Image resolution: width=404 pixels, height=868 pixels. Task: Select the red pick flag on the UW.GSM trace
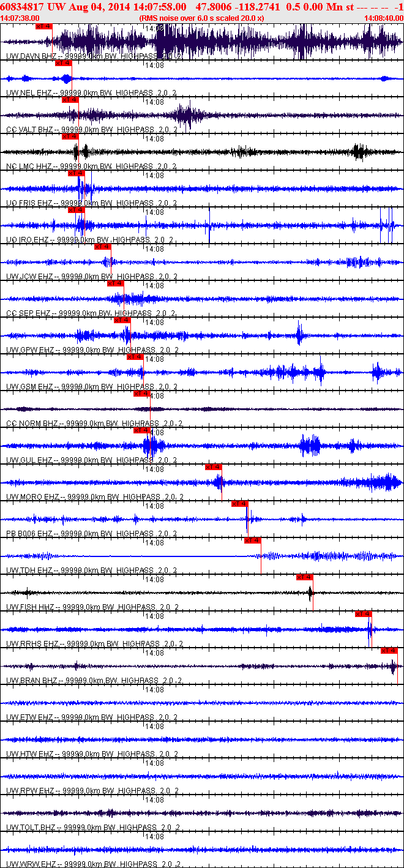[x=135, y=357]
